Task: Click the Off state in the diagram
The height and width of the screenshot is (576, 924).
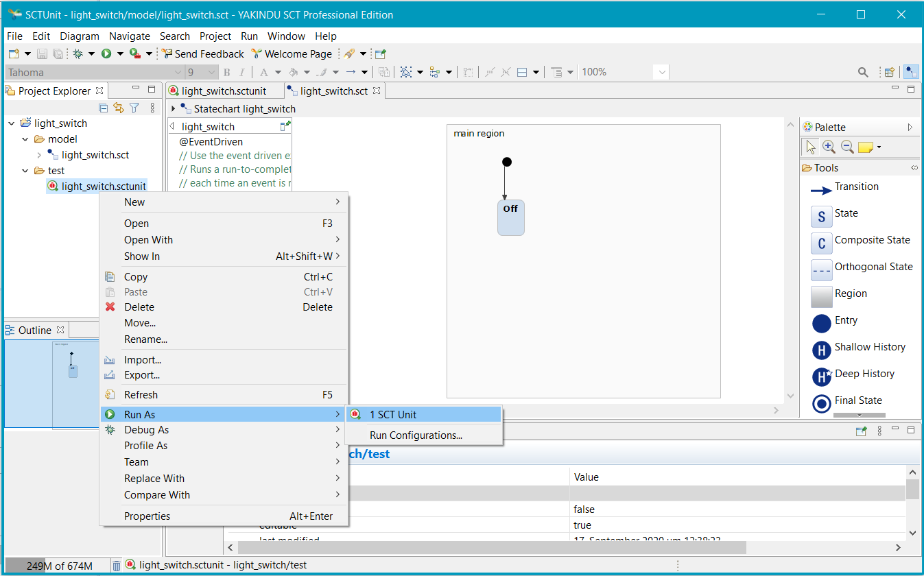Action: click(510, 217)
